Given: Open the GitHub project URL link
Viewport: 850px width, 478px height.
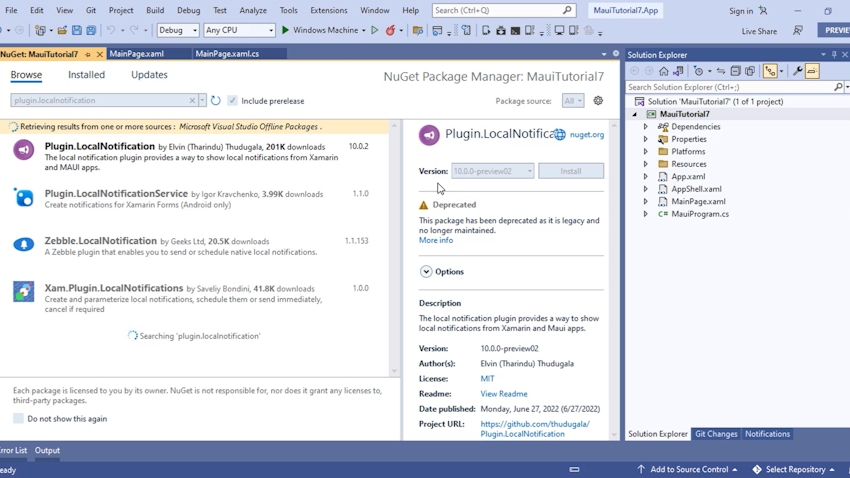Looking at the screenshot, I should pos(535,429).
